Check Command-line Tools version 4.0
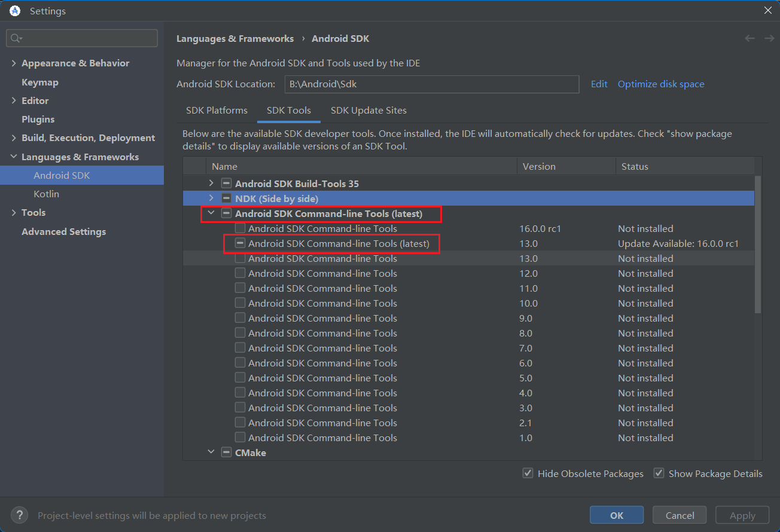 240,393
